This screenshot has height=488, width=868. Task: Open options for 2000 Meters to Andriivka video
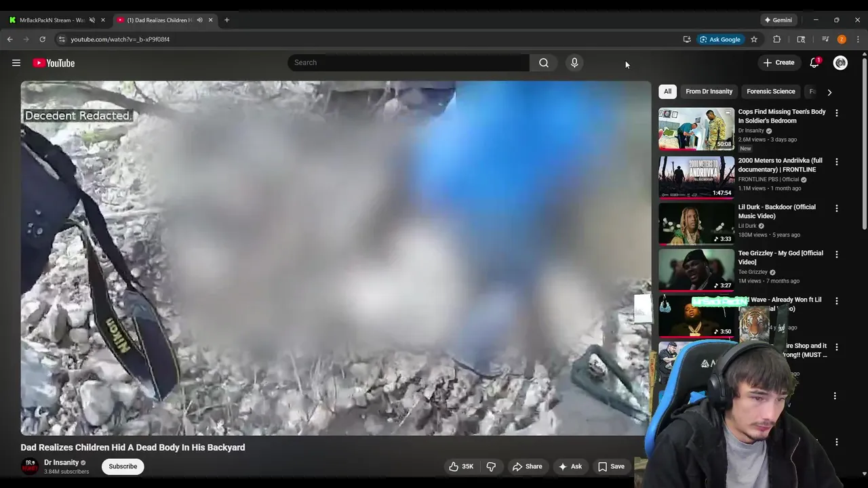tap(836, 162)
